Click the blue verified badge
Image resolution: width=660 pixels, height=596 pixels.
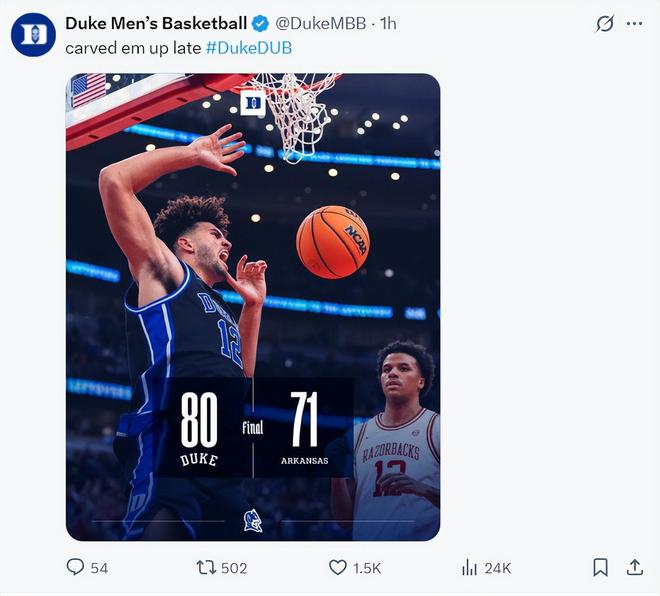[x=260, y=23]
